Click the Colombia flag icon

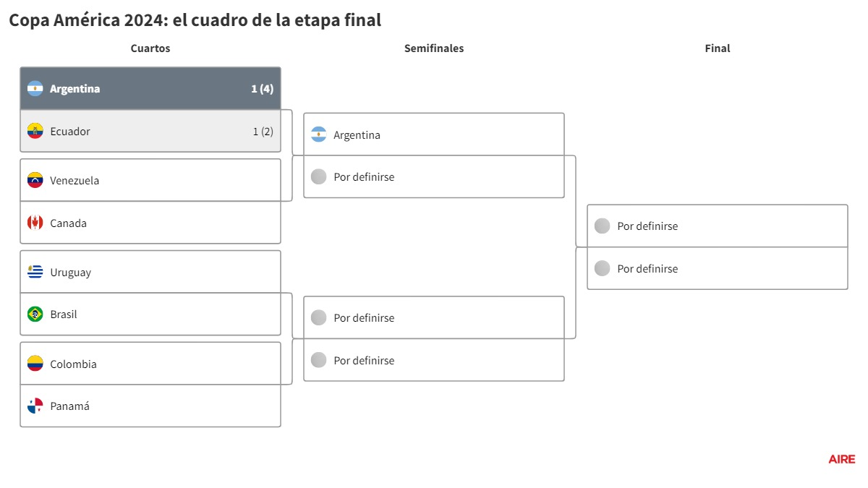click(x=35, y=364)
